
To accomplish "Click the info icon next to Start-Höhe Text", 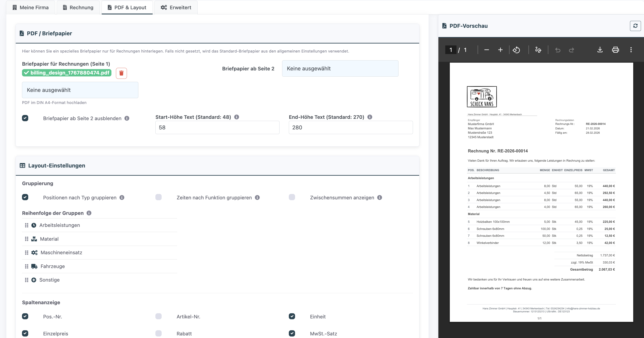I will coord(236,117).
